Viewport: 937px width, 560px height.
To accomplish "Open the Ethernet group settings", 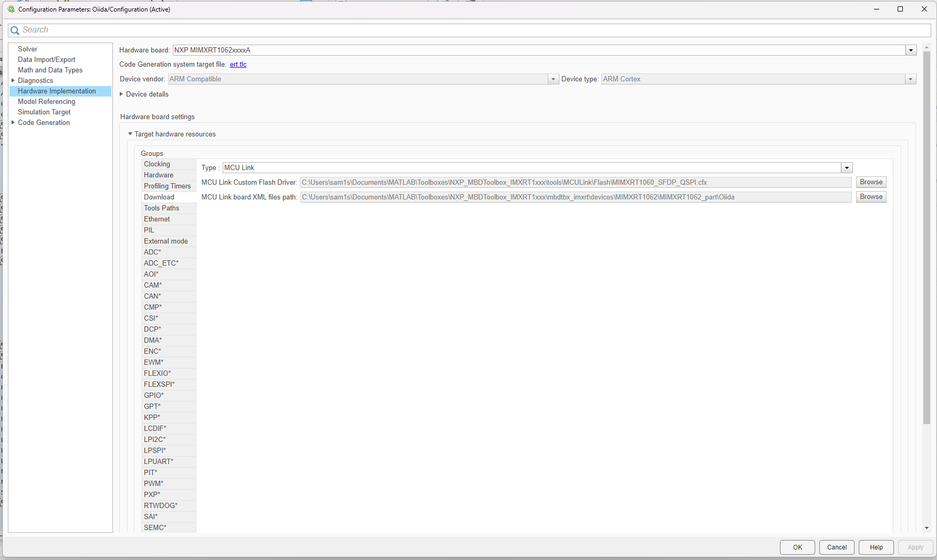I will [x=157, y=219].
